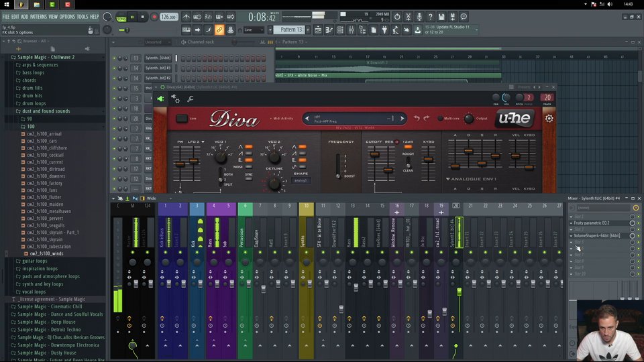644x362 pixels.
Task: Open Sample Magic - Deep House folder
Action: [x=46, y=322]
